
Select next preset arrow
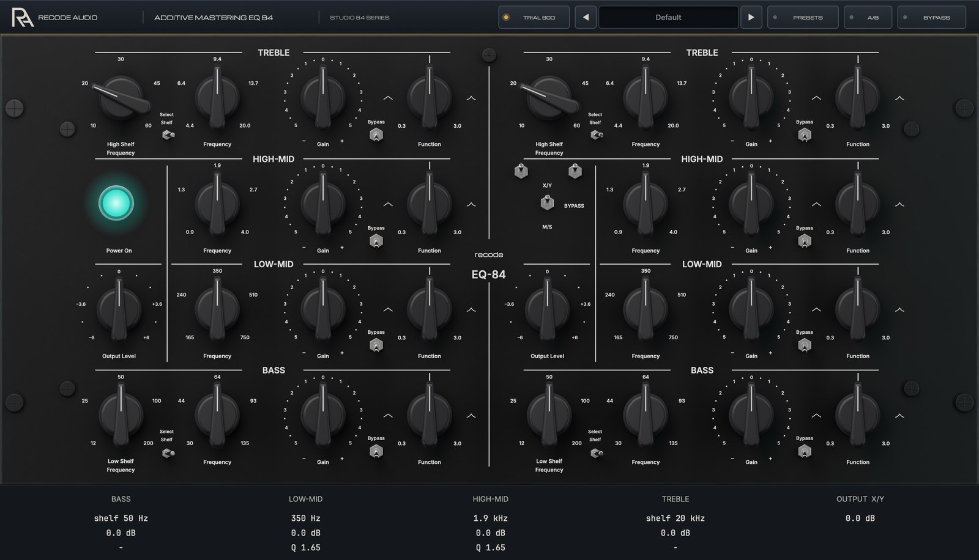point(751,17)
